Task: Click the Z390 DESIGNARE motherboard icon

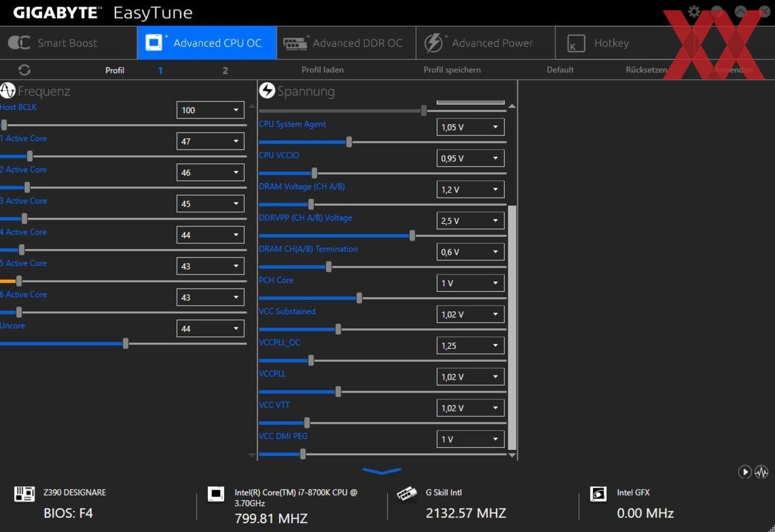Action: pos(25,494)
